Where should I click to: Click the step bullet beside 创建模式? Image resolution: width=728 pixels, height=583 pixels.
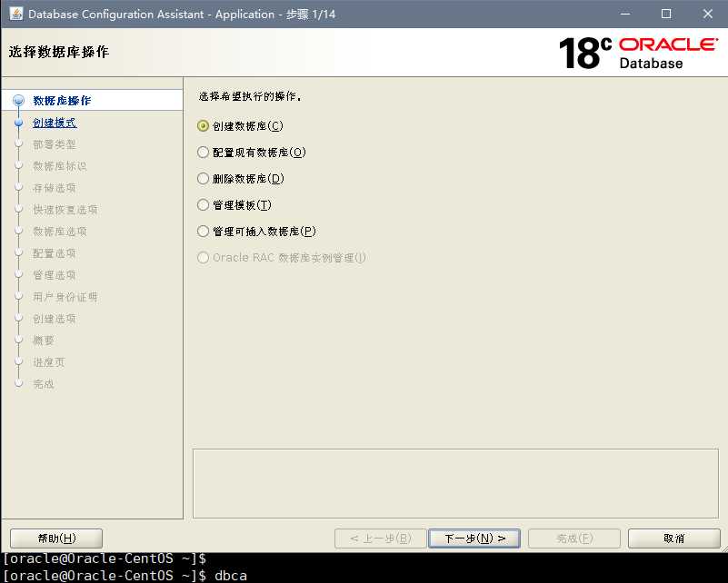[x=18, y=123]
